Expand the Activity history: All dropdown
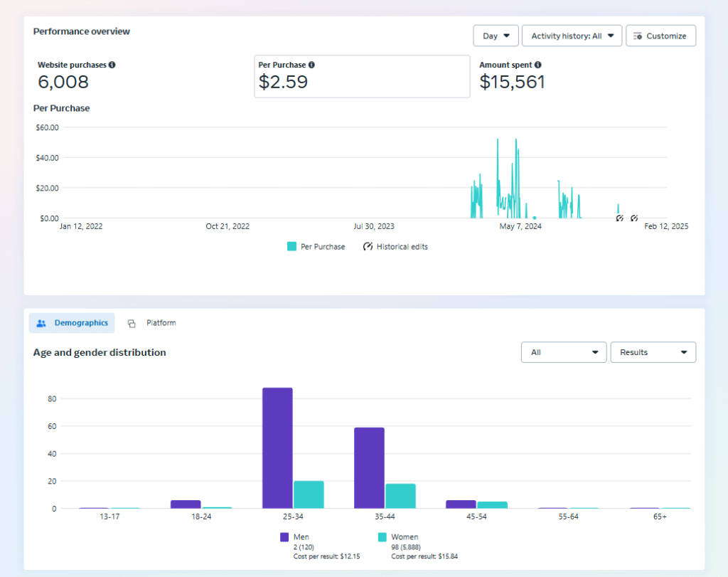The width and height of the screenshot is (728, 577). [572, 36]
